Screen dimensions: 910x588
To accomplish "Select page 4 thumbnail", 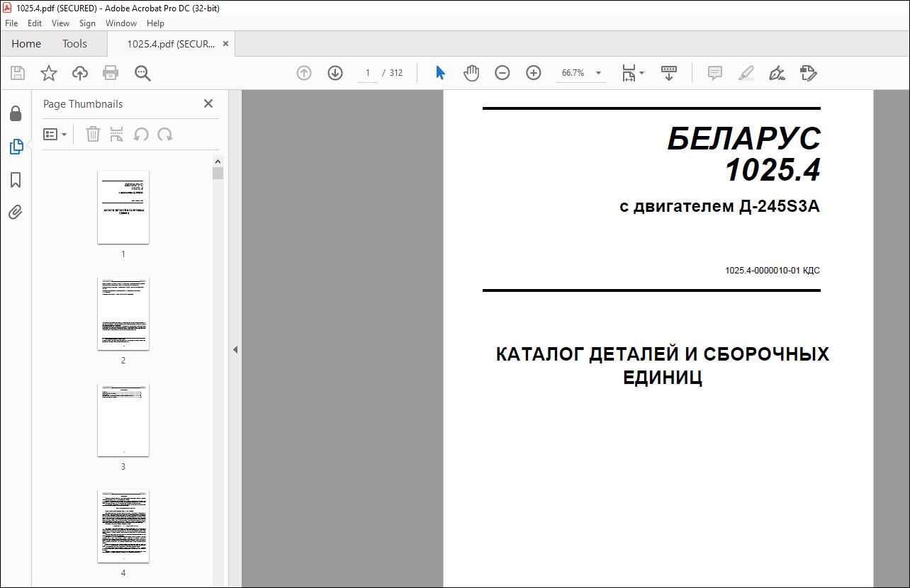I will coord(123,526).
